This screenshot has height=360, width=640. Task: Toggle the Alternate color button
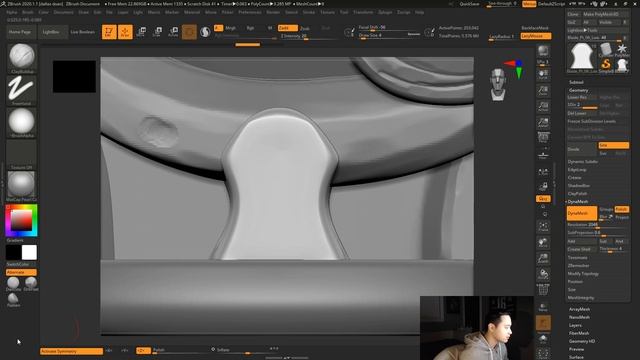(21, 272)
